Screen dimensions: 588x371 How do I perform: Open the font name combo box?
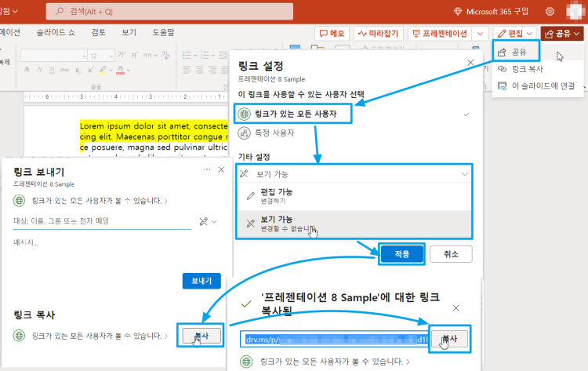coord(54,56)
